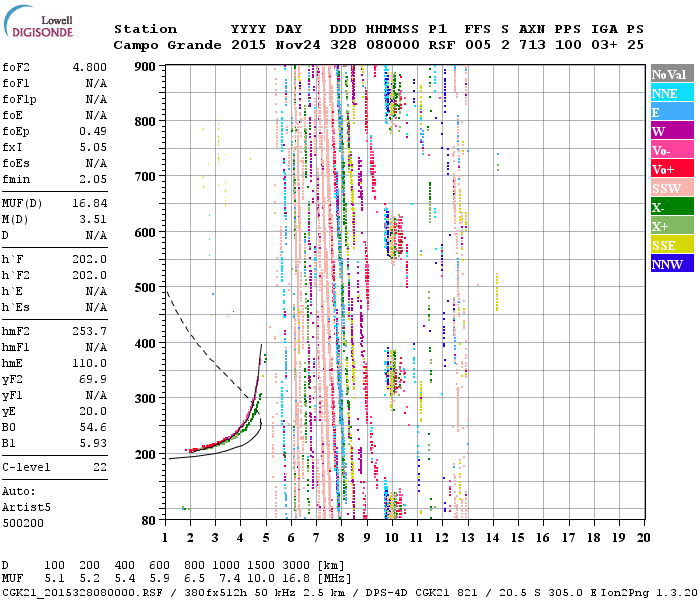Click the foF2 value 4.800
Screen dimensions: 700x600
point(90,67)
